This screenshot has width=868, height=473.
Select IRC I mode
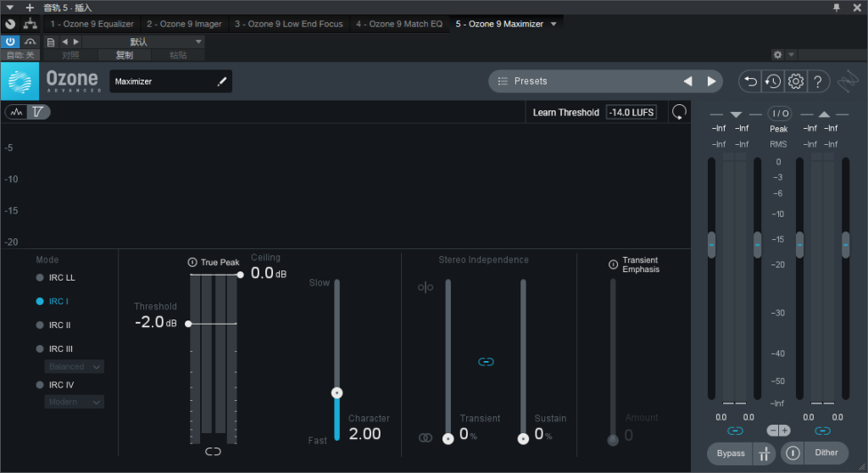[x=52, y=301]
